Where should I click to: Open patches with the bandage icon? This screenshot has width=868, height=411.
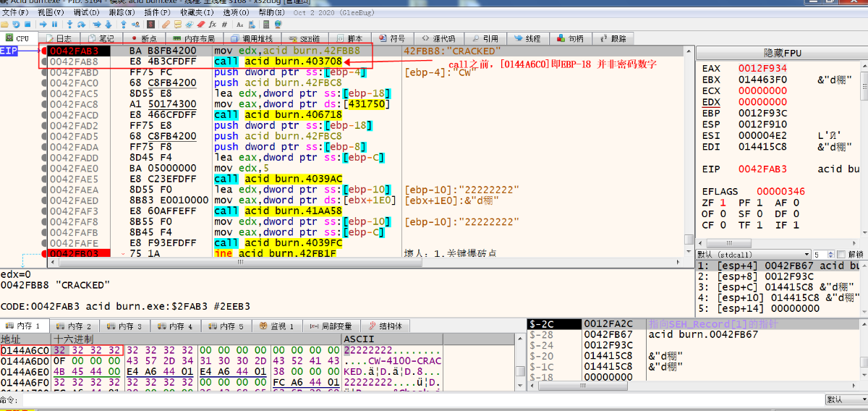click(x=166, y=25)
